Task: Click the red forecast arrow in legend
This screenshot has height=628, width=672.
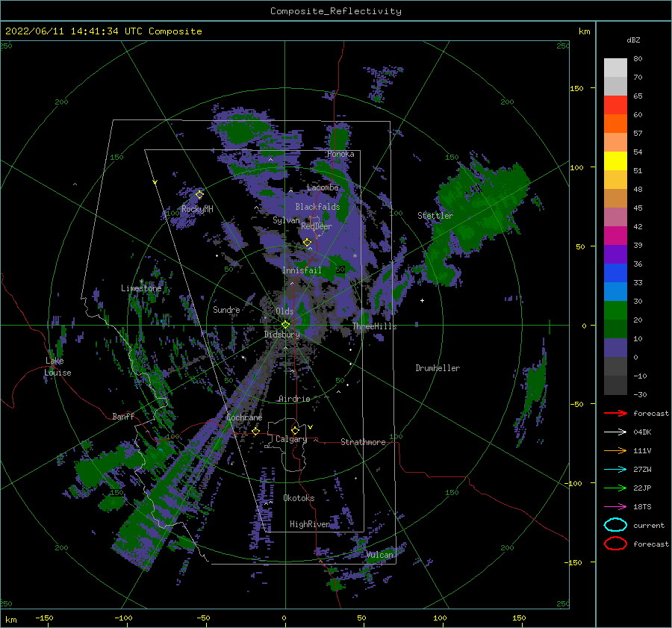Action: click(x=615, y=413)
